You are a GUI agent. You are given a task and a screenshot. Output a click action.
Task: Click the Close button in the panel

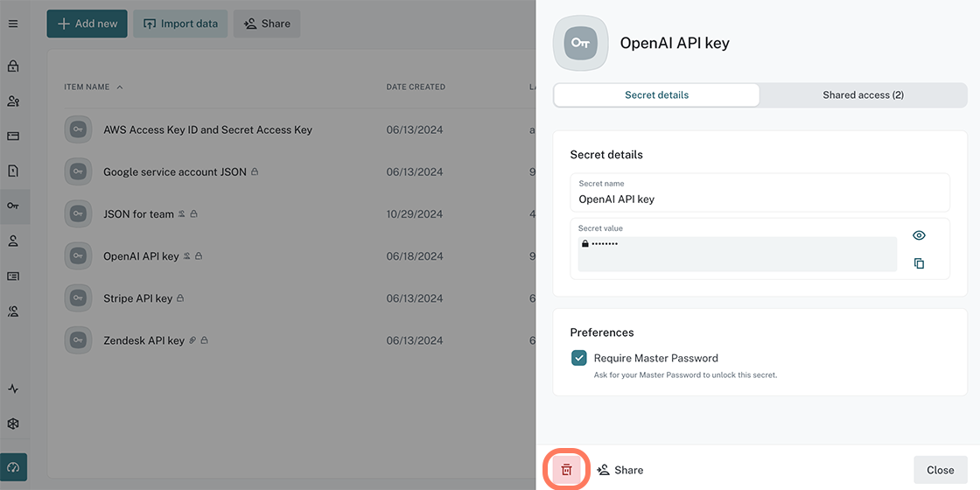click(x=940, y=470)
